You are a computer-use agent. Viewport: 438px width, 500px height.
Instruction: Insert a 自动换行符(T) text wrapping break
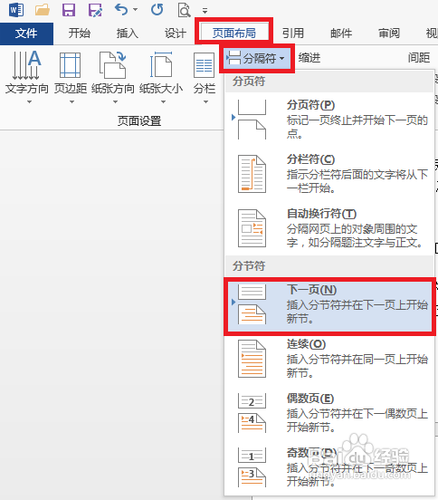point(329,228)
